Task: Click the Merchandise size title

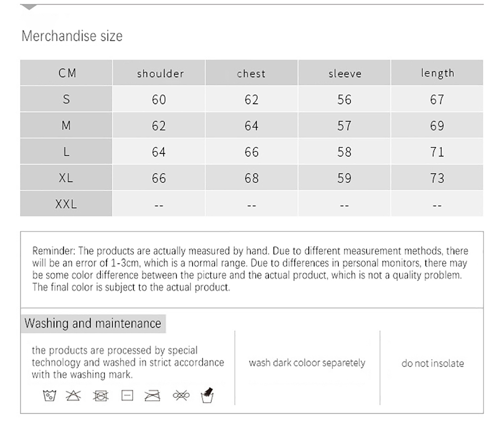Action: (72, 36)
